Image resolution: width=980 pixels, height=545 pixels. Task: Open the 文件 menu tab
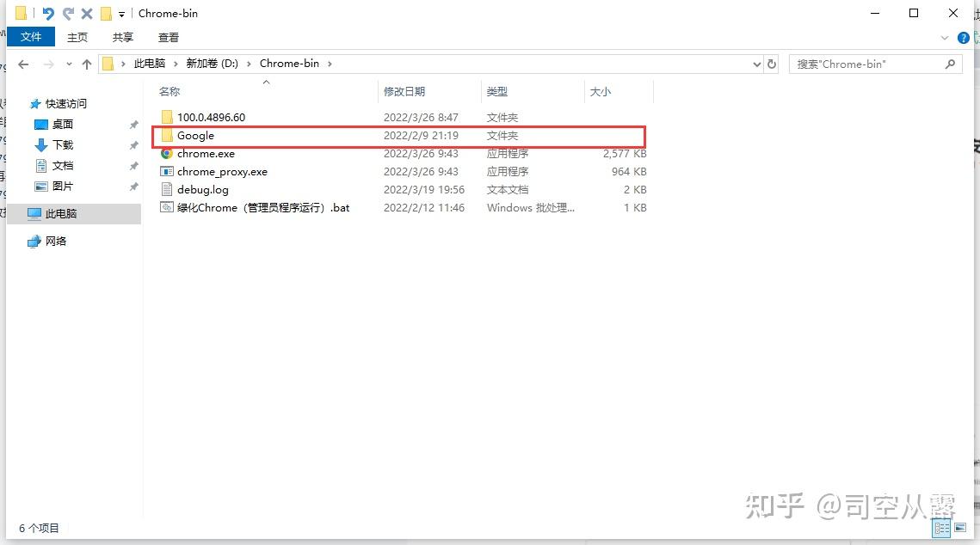coord(31,37)
